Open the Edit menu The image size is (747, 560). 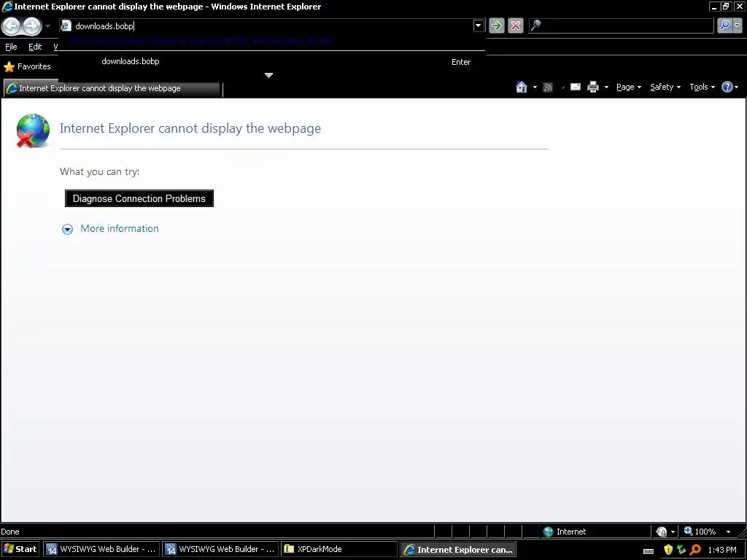[35, 47]
